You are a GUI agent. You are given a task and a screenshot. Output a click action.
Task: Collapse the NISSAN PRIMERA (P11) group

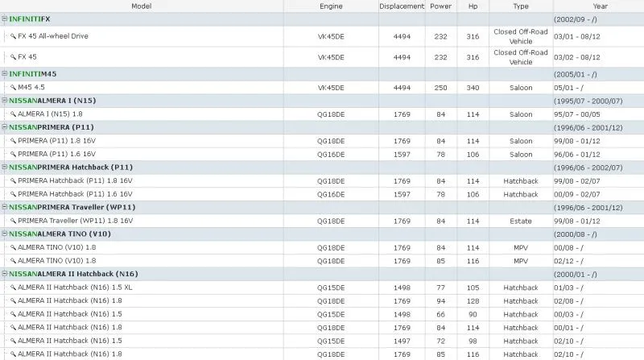(5, 126)
